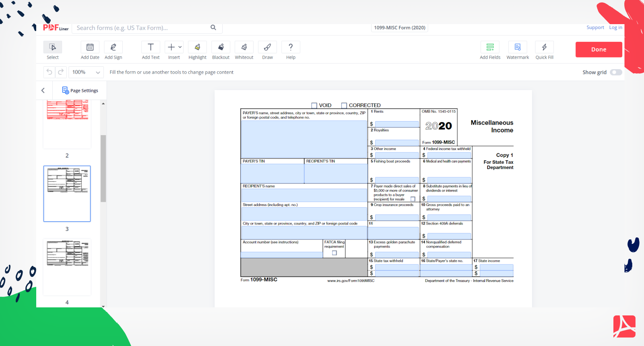The image size is (644, 346).
Task: Tick the CORRECTED checkbox
Action: tap(344, 105)
